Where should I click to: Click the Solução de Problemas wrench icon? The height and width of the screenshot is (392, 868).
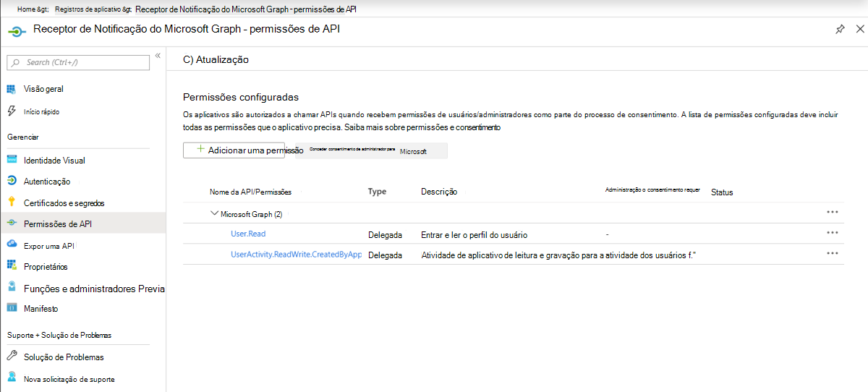click(x=12, y=357)
